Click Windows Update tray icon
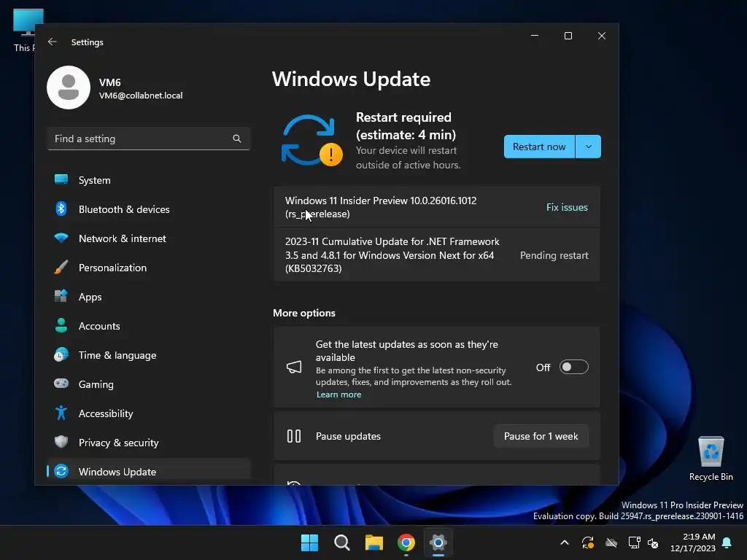This screenshot has height=560, width=747. point(588,542)
